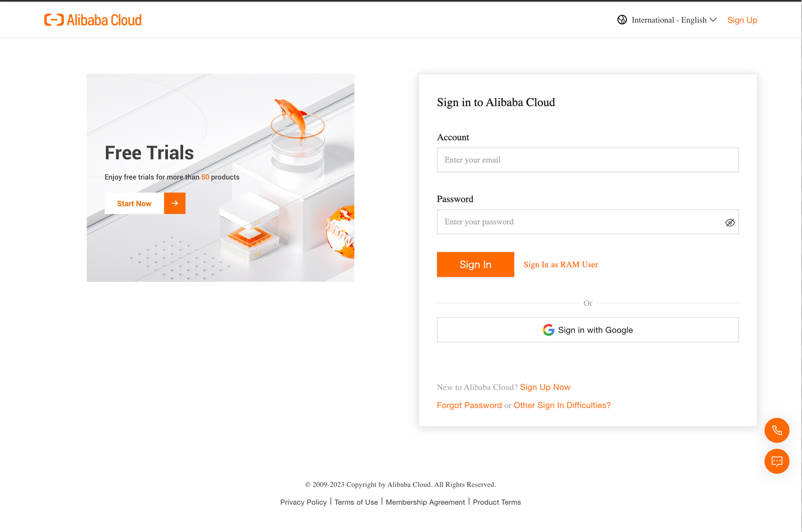The height and width of the screenshot is (532, 802).
Task: Toggle password visibility eye icon
Action: (x=730, y=223)
